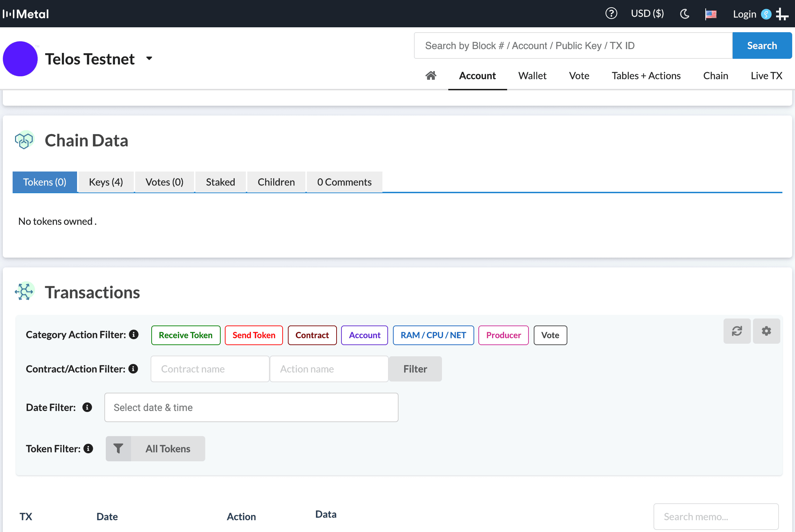Image resolution: width=795 pixels, height=532 pixels.
Task: Go to home via house icon
Action: pos(431,76)
